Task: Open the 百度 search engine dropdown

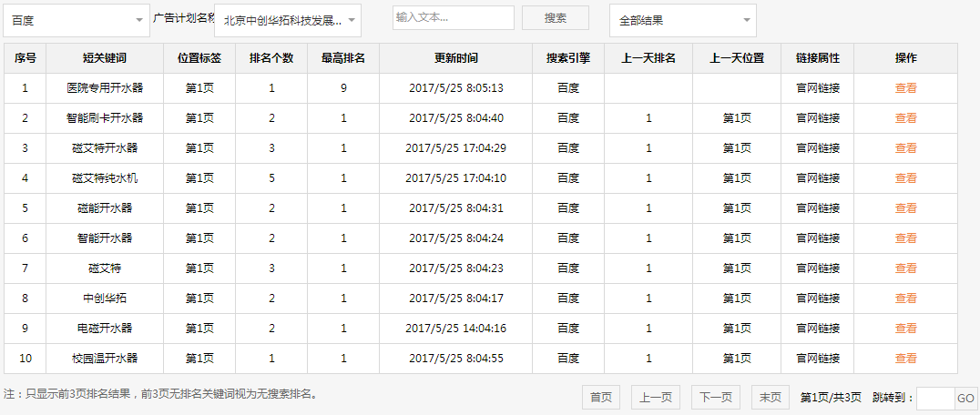Action: point(77,21)
